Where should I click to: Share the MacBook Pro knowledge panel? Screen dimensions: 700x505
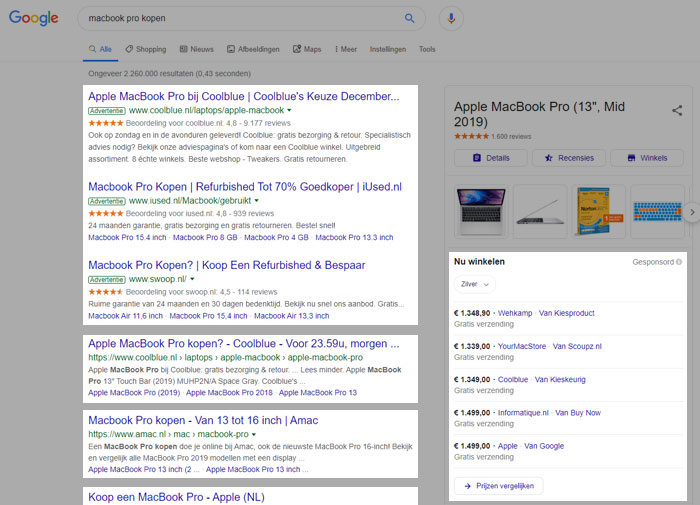pos(677,110)
